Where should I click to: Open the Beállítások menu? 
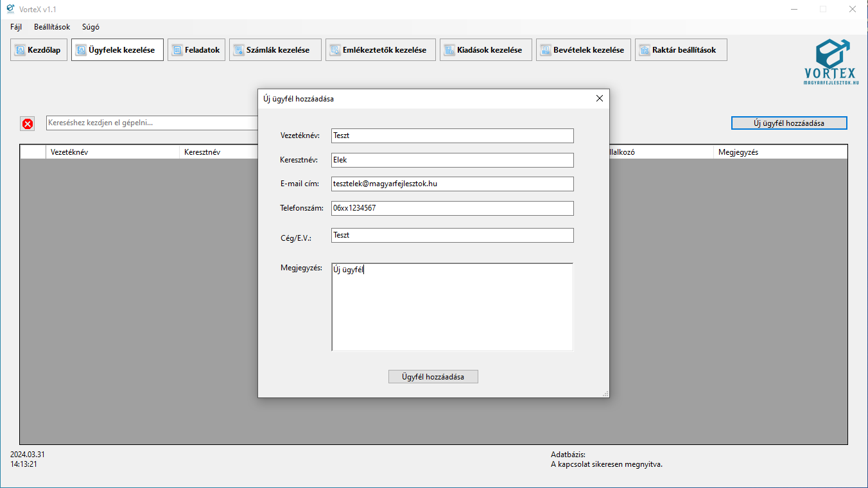tap(52, 27)
